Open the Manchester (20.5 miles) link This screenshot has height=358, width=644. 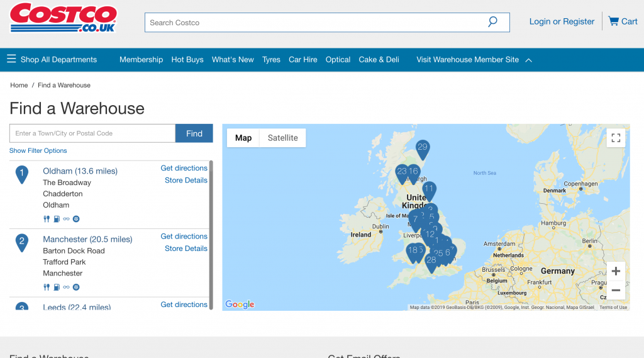coord(87,239)
